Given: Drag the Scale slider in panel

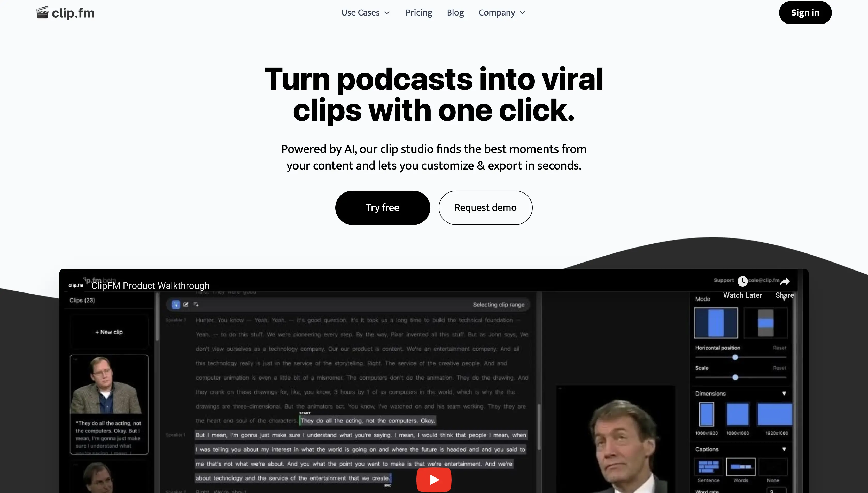Looking at the screenshot, I should point(735,377).
